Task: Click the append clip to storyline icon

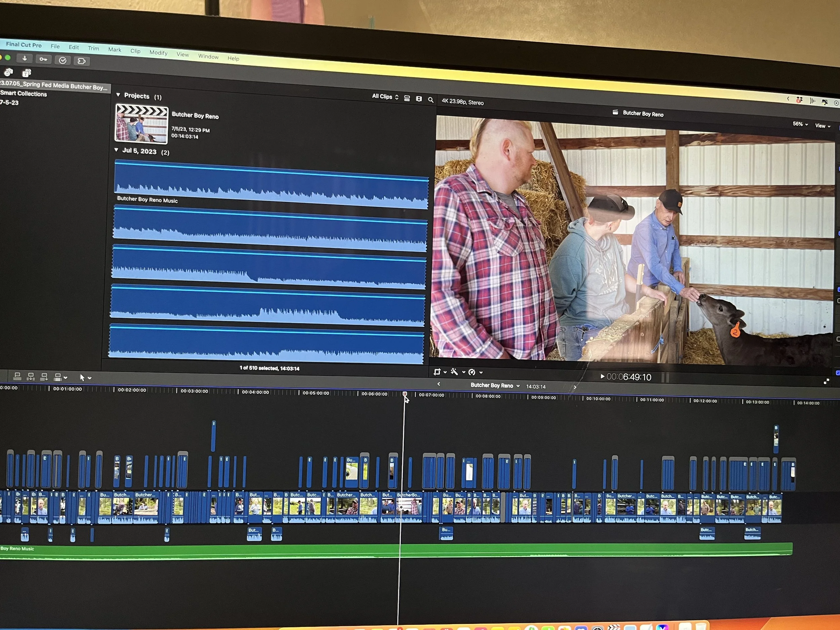Action: [44, 377]
